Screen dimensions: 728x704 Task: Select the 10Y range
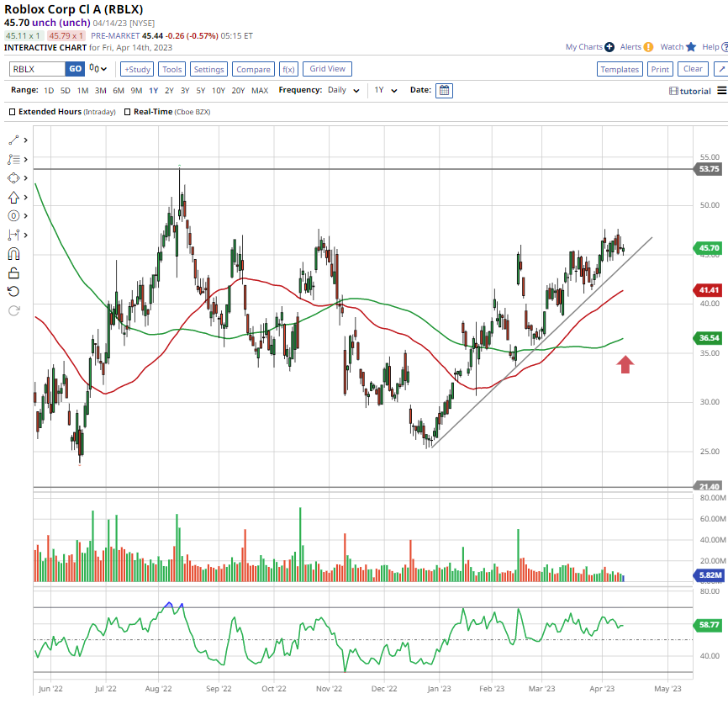(219, 91)
